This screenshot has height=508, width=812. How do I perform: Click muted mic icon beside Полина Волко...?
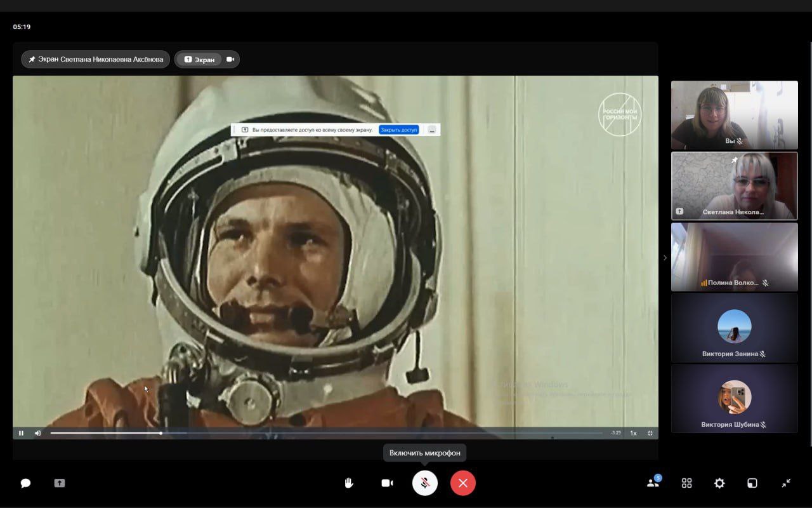click(766, 283)
